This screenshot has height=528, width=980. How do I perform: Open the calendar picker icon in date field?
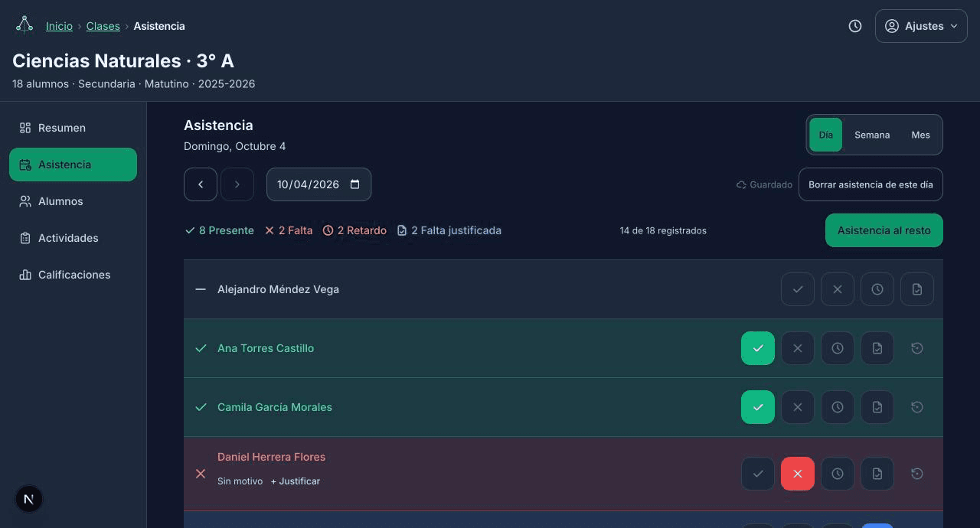(354, 184)
